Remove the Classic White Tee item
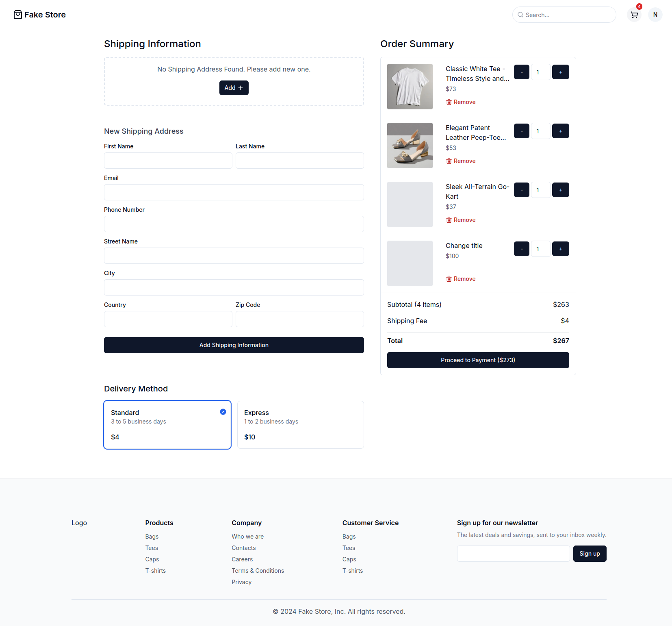 [x=461, y=102]
